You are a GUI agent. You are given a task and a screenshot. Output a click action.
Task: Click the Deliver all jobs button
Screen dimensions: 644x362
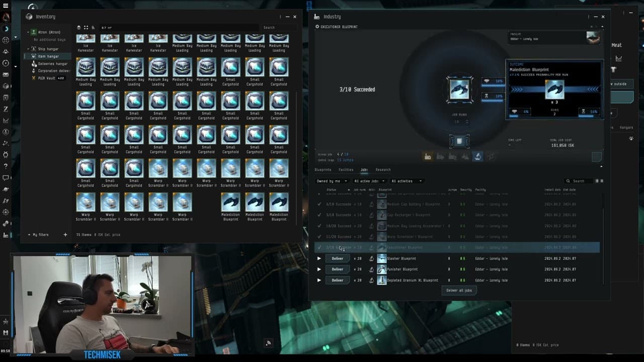point(459,290)
